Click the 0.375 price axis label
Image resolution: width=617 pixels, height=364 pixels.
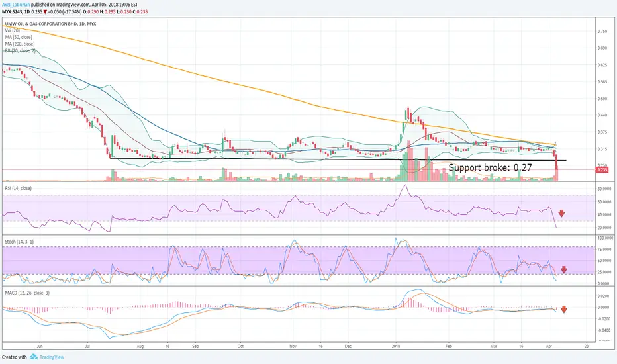602,132
